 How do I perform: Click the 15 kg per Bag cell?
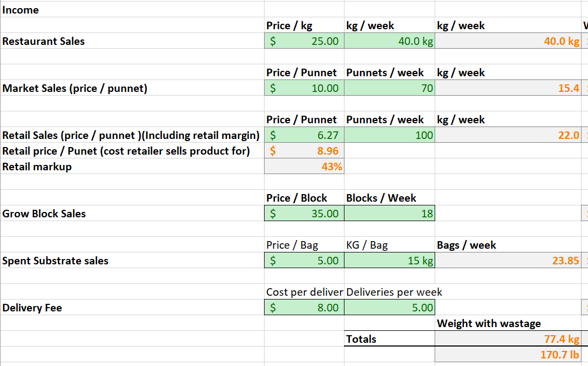coord(389,261)
